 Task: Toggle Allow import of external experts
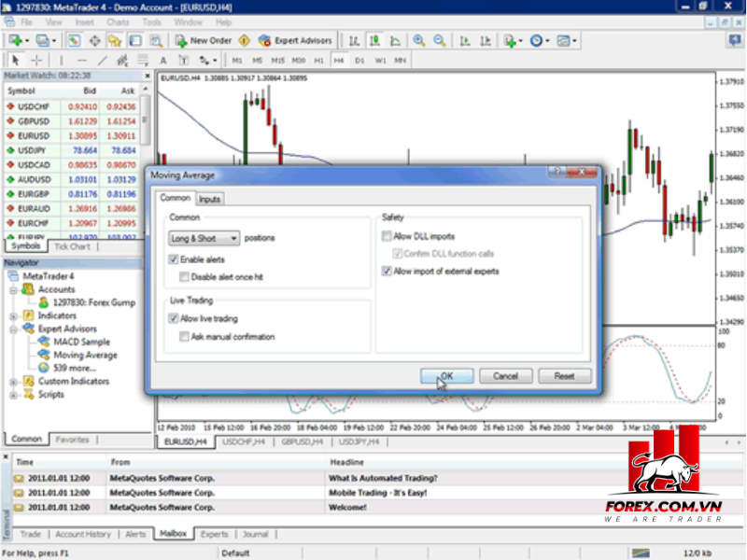[387, 271]
